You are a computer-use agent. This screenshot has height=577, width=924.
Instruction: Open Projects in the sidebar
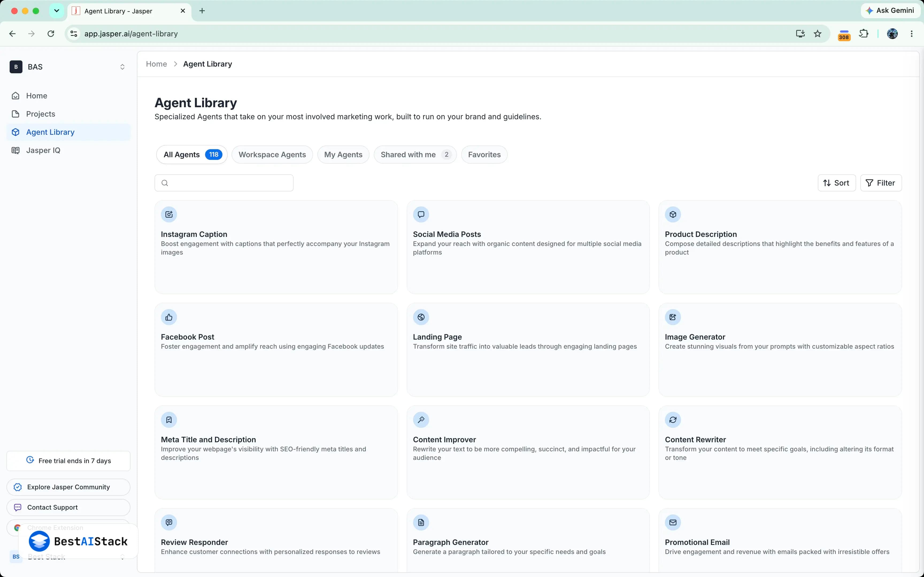(x=69, y=114)
